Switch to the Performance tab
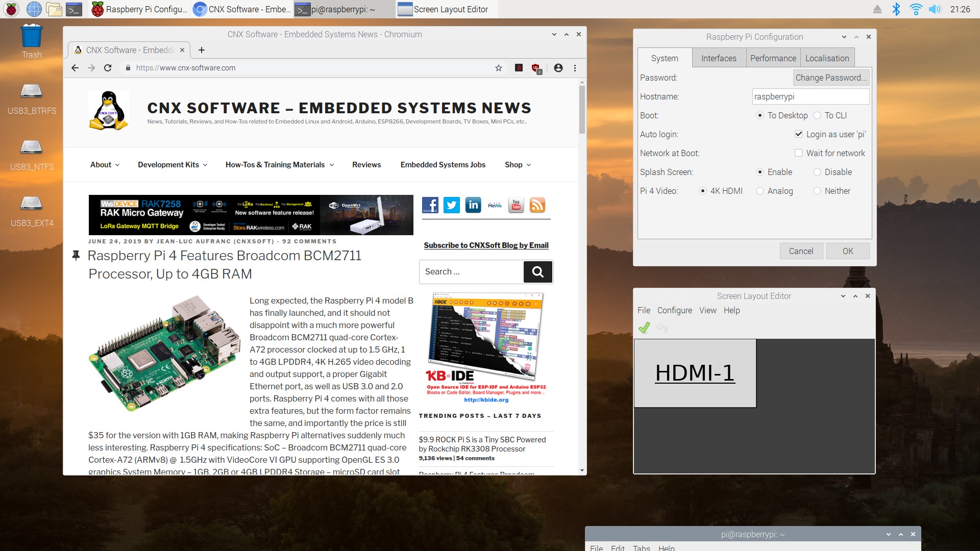This screenshot has width=980, height=551. (773, 58)
